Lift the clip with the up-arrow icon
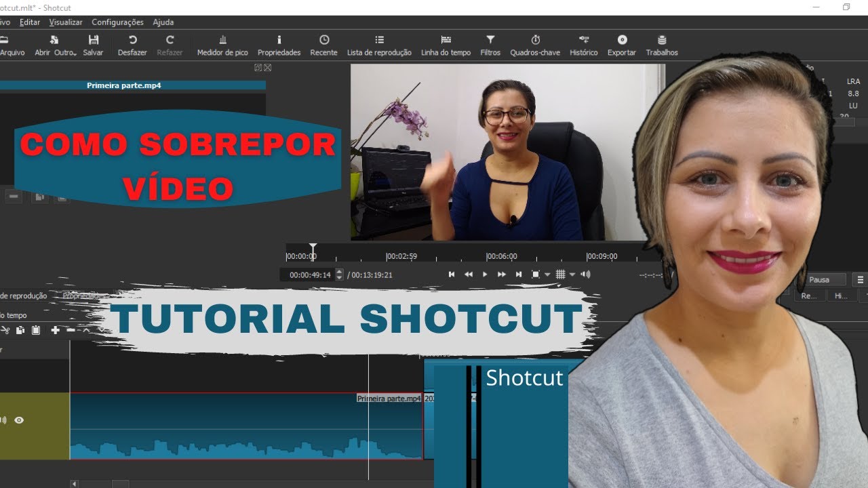Viewport: 868px width, 488px height. click(86, 330)
